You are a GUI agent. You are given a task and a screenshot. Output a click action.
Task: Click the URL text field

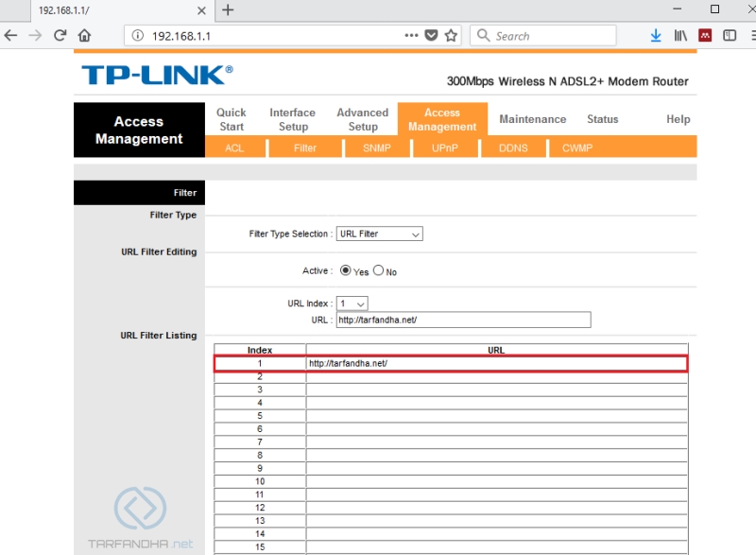463,320
